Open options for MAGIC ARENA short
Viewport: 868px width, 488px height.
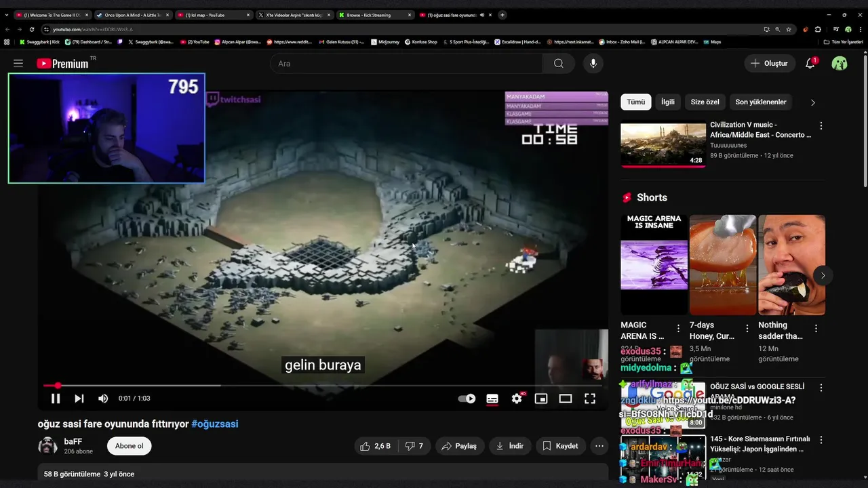pyautogui.click(x=678, y=328)
